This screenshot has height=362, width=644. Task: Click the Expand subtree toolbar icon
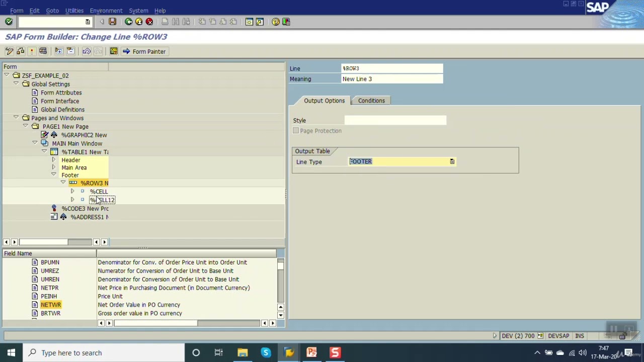point(59,51)
